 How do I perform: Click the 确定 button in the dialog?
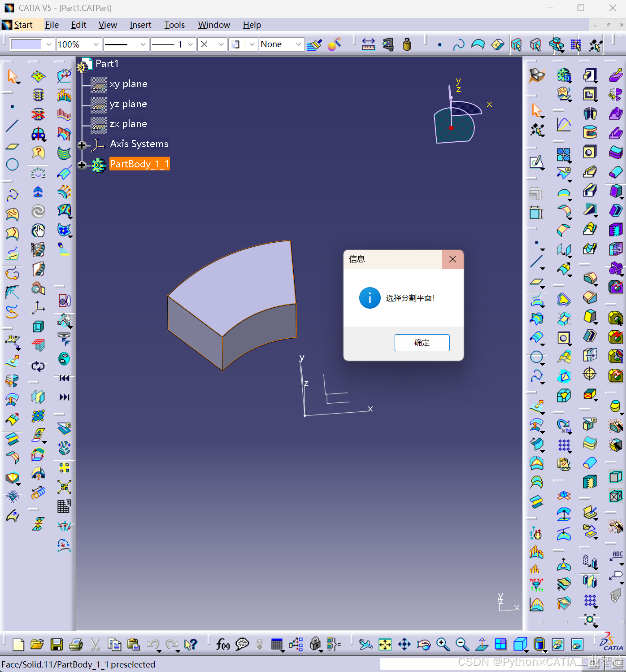422,343
